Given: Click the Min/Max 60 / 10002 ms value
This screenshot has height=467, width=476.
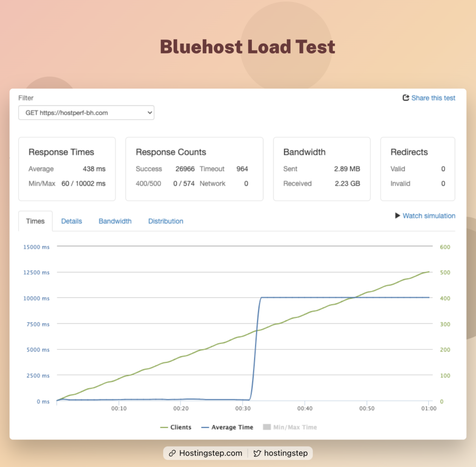Looking at the screenshot, I should point(84,184).
